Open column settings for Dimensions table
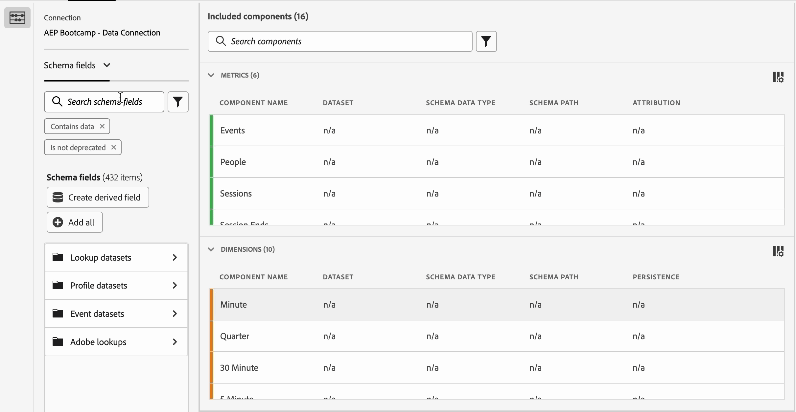Image resolution: width=796 pixels, height=412 pixels. click(778, 251)
